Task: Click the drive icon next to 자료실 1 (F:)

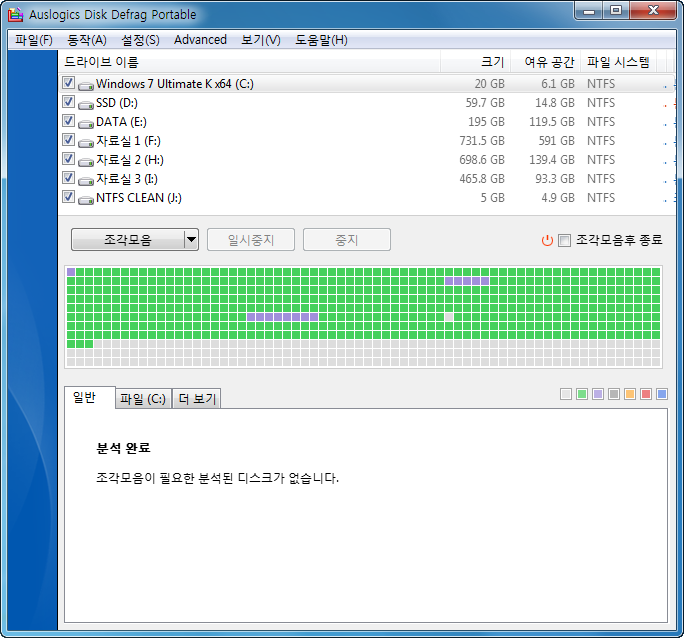Action: click(86, 143)
